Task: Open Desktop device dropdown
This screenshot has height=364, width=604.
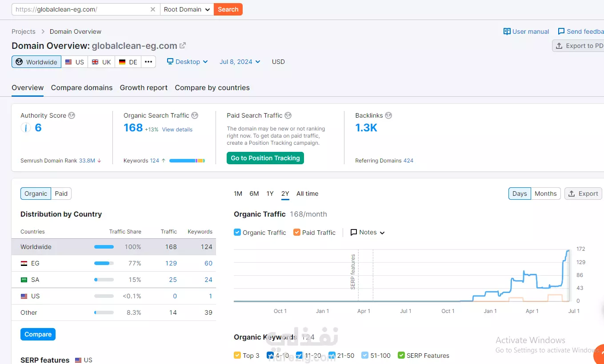Action: coord(188,62)
